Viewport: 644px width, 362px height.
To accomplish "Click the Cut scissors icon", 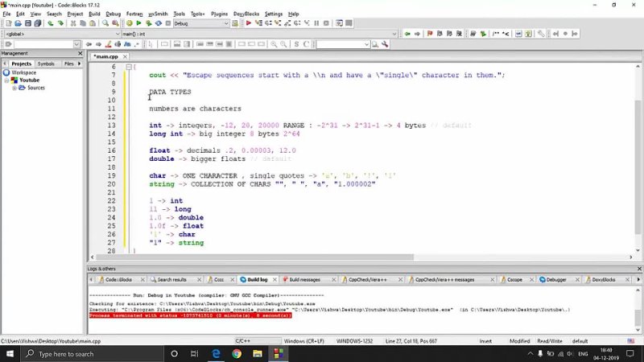I will point(73,23).
